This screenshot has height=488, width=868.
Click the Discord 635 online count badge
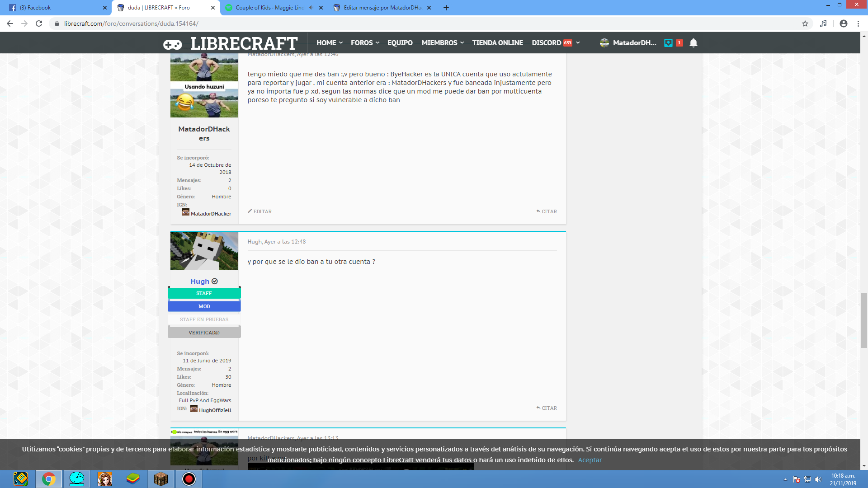567,43
